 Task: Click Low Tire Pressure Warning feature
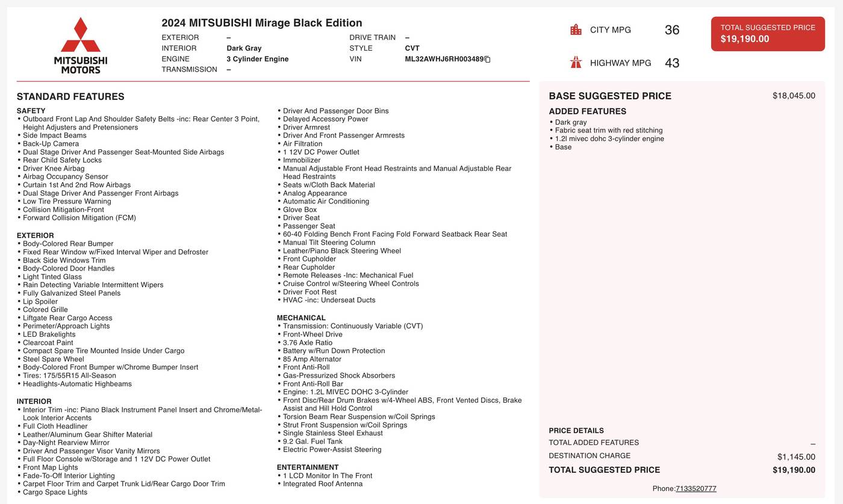coord(67,202)
